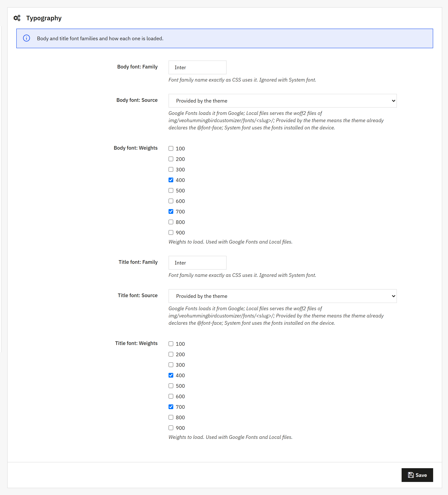The image size is (448, 495).
Task: Check Body font weight 800
Action: (171, 222)
